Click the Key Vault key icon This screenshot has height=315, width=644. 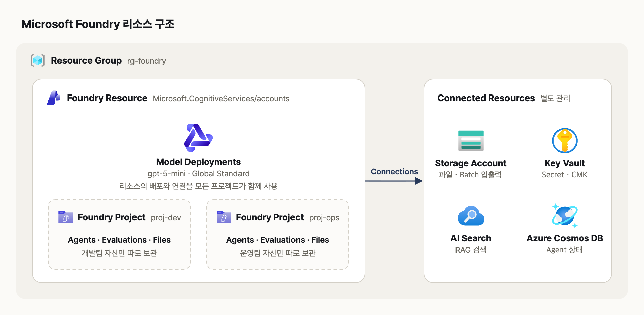click(x=565, y=141)
